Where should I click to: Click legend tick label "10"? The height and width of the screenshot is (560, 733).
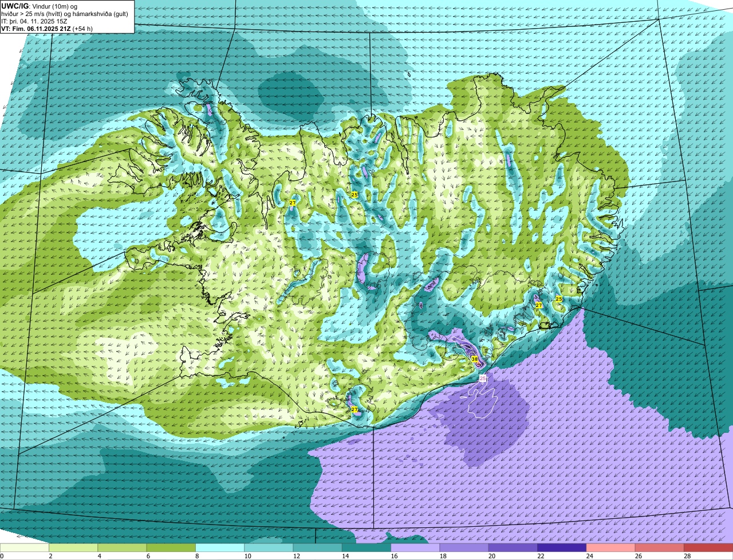(x=247, y=556)
